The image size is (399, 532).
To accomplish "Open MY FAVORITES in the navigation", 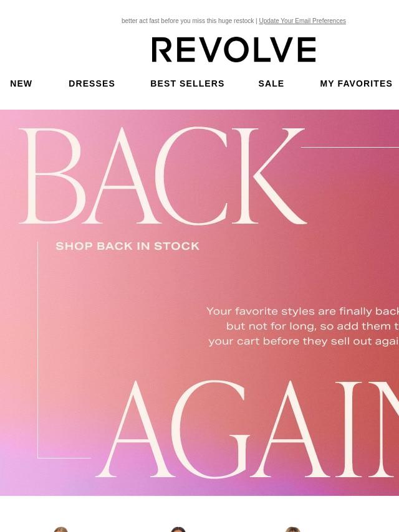I will coord(356,83).
